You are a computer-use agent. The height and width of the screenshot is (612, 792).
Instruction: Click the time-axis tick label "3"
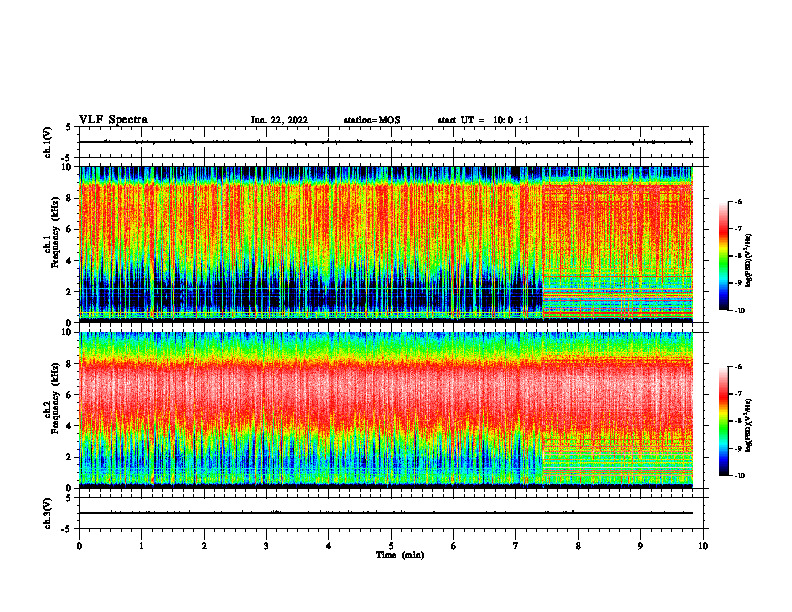pyautogui.click(x=266, y=546)
